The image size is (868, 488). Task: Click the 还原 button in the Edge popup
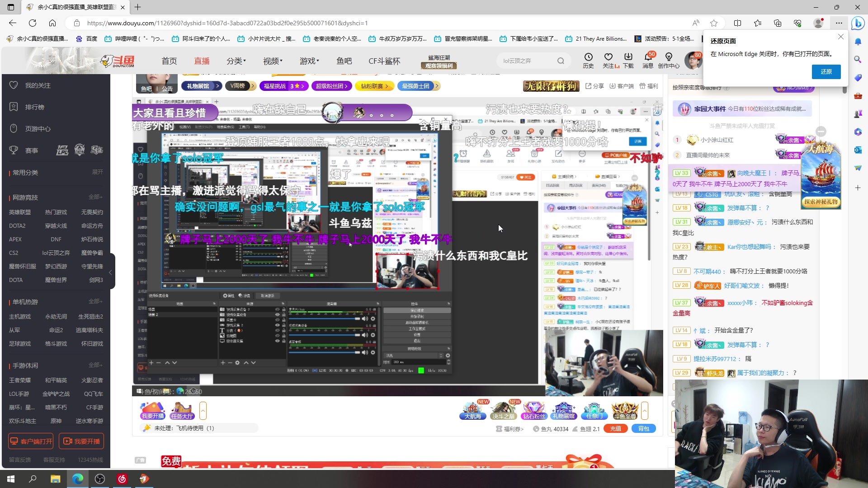click(x=826, y=71)
